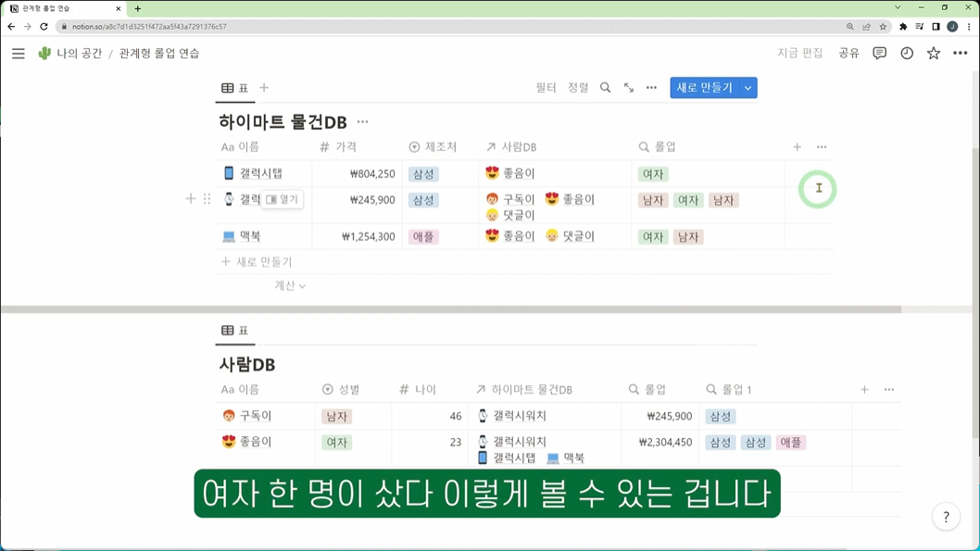The width and height of the screenshot is (980, 551).
Task: Click 관계형 롤업 연습 in the breadcrumb
Action: click(x=159, y=53)
